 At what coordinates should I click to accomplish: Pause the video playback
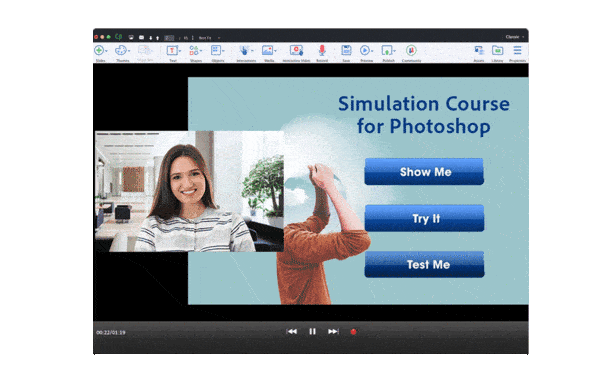(x=312, y=331)
